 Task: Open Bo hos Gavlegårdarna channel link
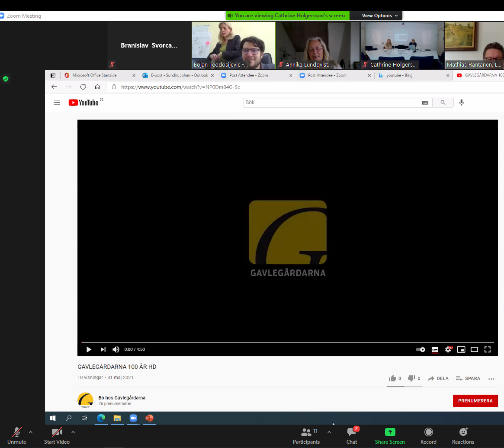[122, 397]
